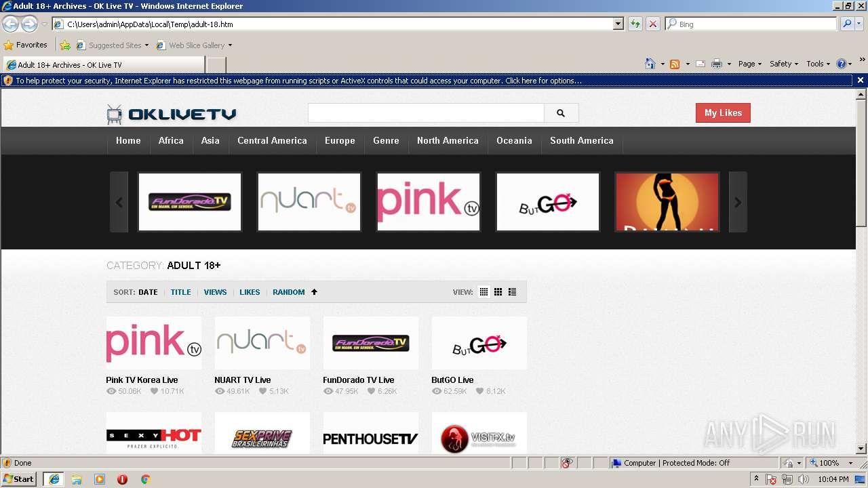The width and height of the screenshot is (868, 488).
Task: Open the Africa nav menu item
Action: tap(171, 140)
